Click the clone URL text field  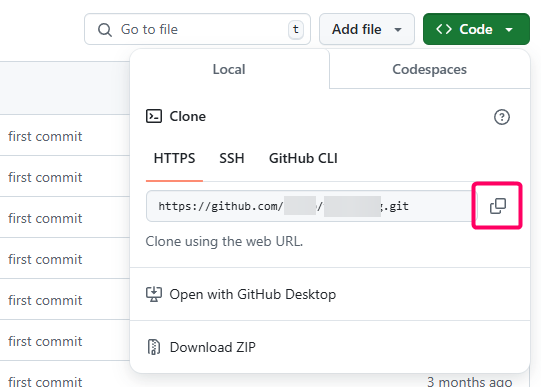pos(312,206)
